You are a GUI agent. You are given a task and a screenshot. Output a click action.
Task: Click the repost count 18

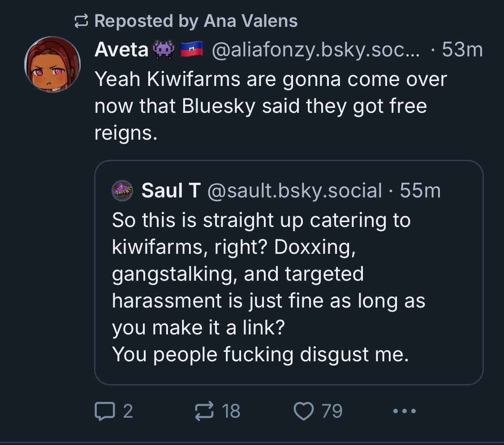[x=231, y=411]
